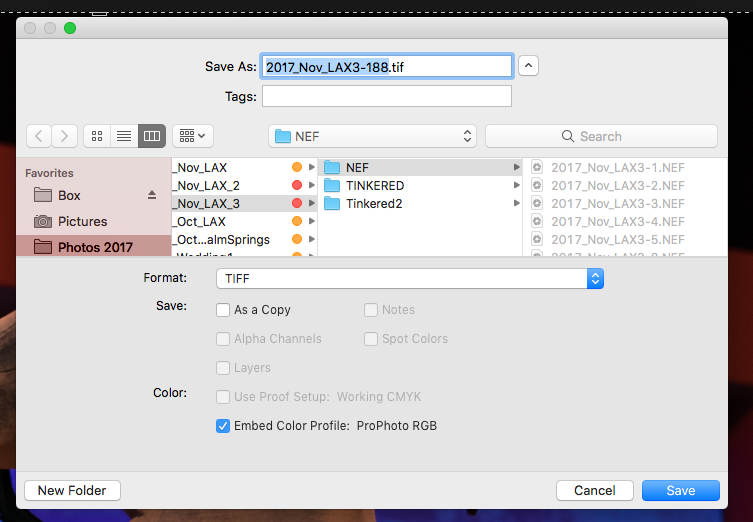Toggle the Layers checkbox

(223, 368)
